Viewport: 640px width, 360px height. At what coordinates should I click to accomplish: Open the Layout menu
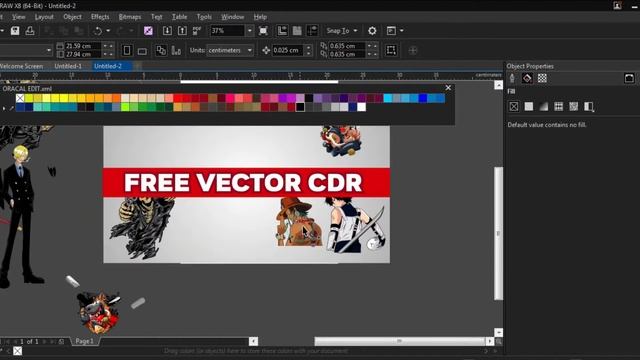point(44,17)
